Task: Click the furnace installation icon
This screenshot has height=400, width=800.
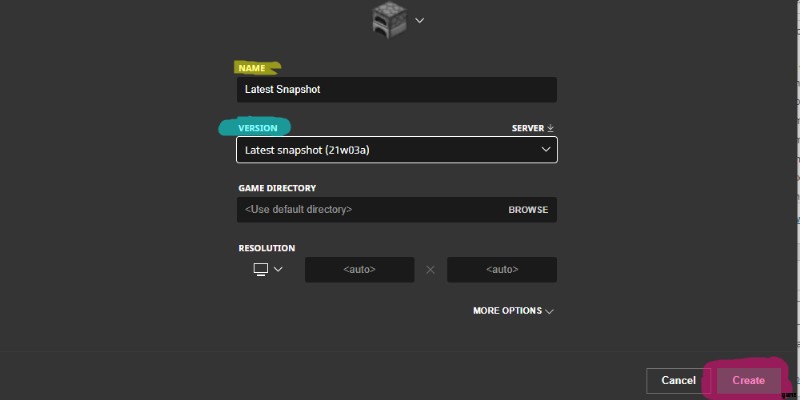Action: pos(388,19)
